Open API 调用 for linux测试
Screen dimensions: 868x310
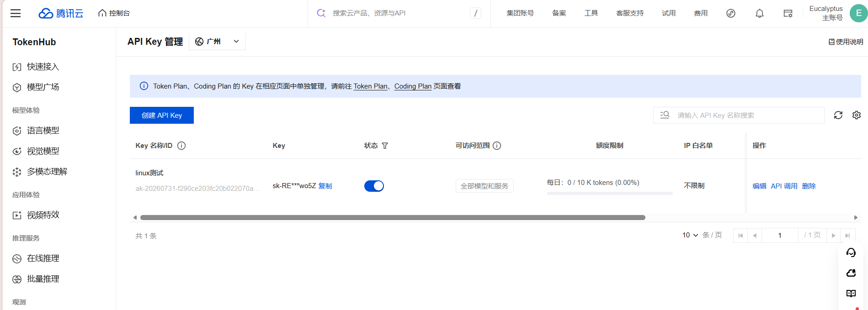point(784,186)
